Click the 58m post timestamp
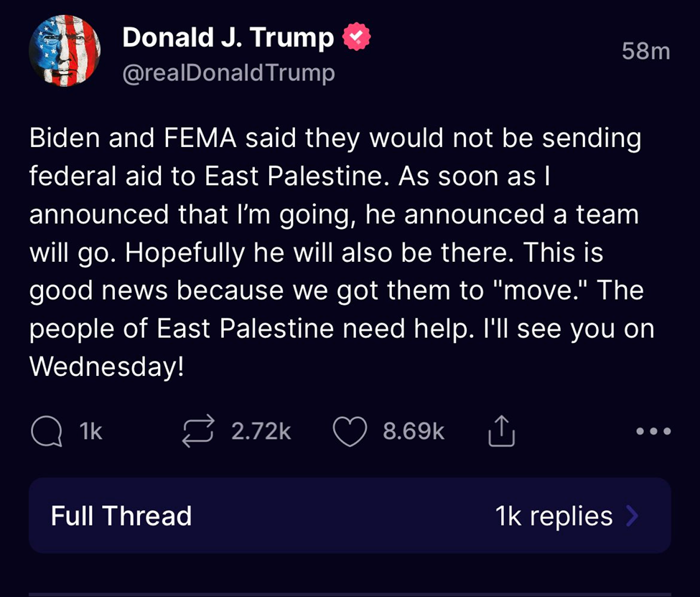 645,52
